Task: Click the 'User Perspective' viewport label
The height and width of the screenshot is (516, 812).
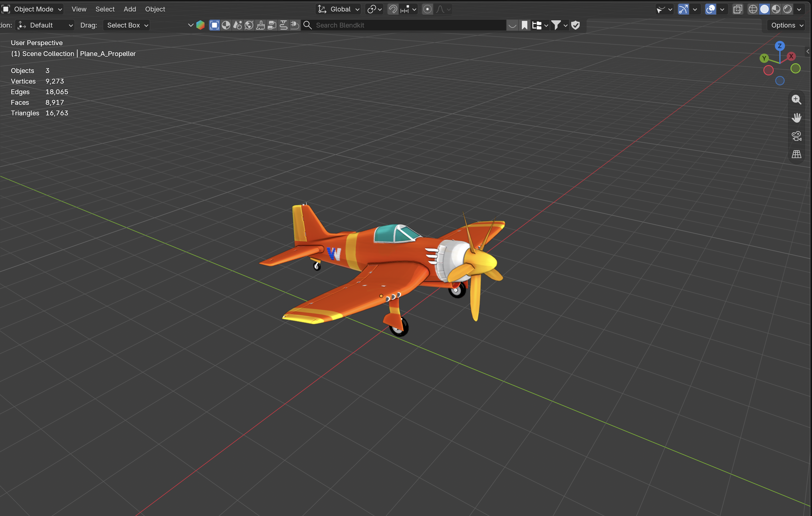Action: click(37, 42)
